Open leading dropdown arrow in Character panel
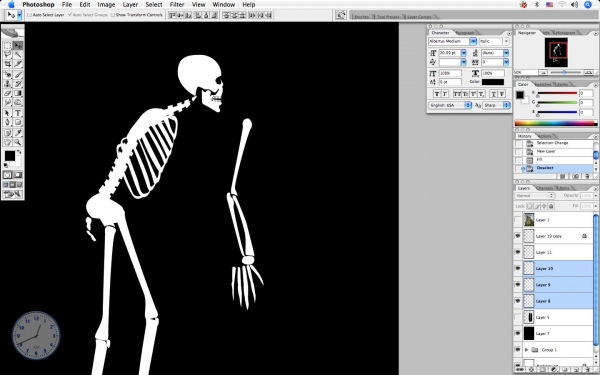Image resolution: width=600 pixels, height=375 pixels. [506, 53]
